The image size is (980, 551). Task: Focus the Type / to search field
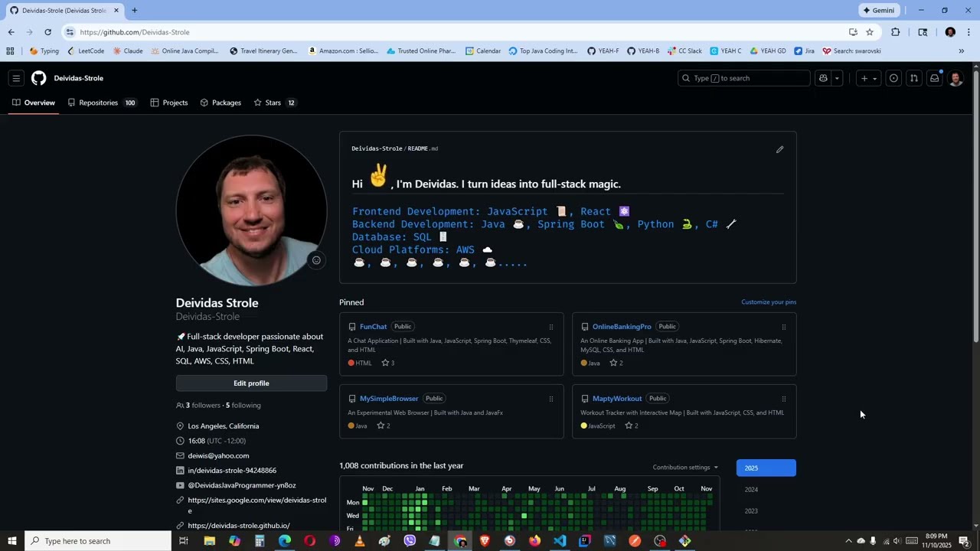743,78
